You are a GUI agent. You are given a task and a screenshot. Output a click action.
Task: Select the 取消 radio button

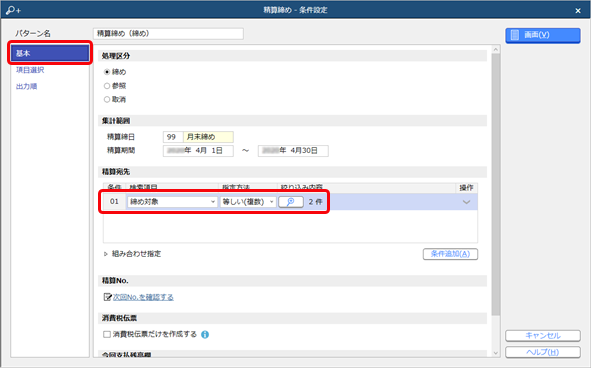(107, 100)
